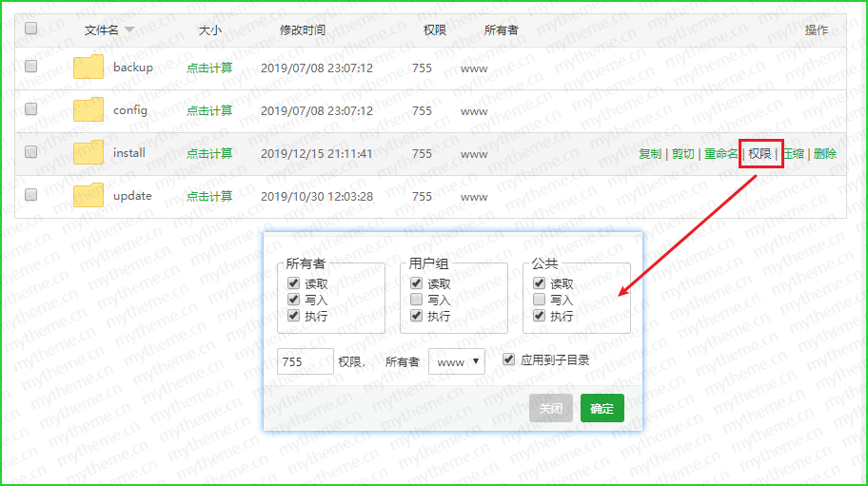Viewport: 868px width, 486px height.
Task: Sort by file name arrow
Action: click(x=129, y=30)
